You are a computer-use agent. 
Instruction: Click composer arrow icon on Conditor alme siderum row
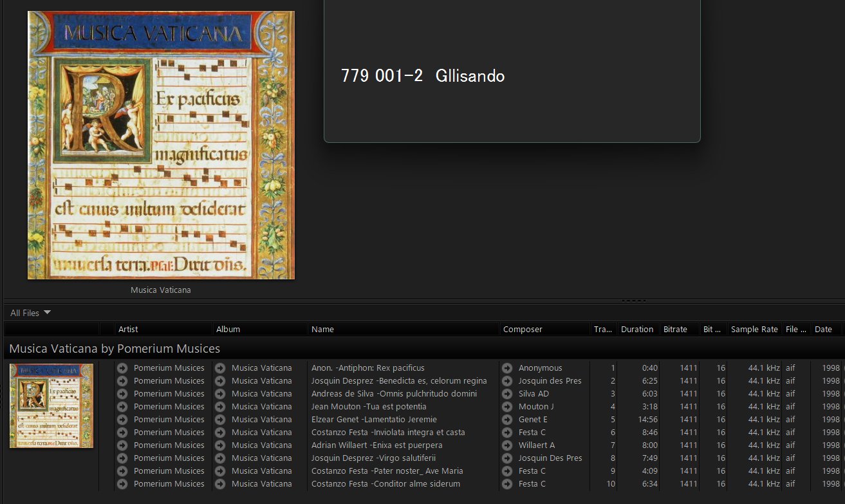[x=507, y=484]
